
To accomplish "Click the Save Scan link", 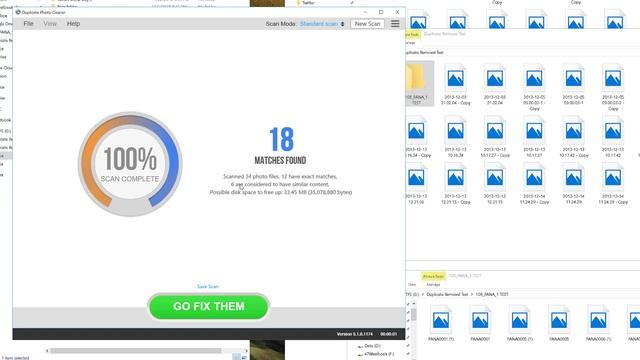I will 208,287.
